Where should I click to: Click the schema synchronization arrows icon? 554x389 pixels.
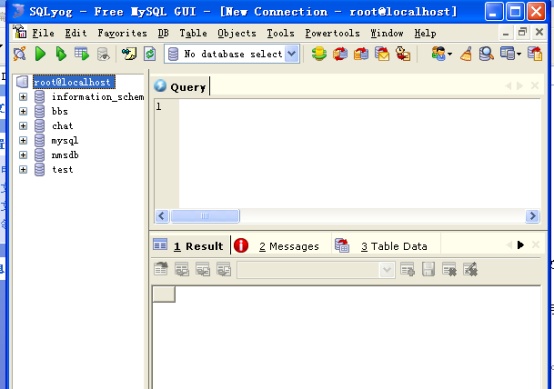pos(340,54)
